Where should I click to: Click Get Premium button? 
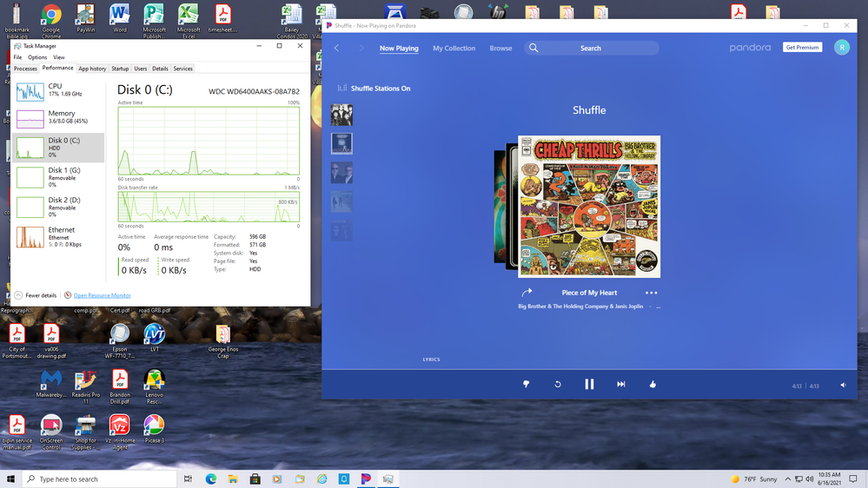click(802, 48)
